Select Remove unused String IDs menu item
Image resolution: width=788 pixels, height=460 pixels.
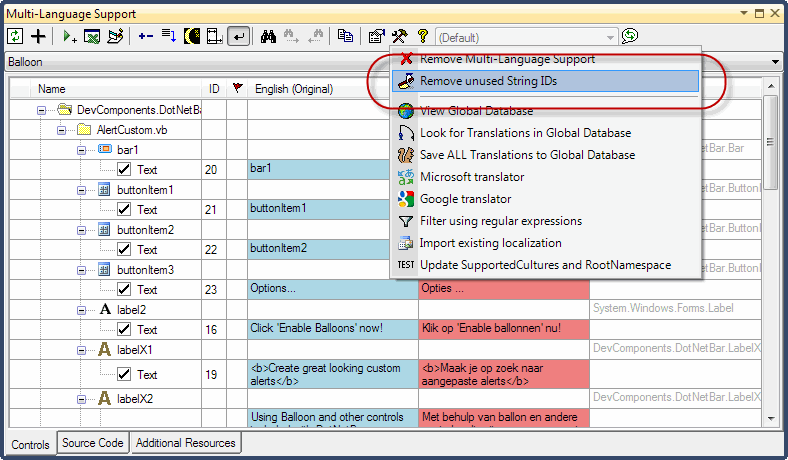[545, 81]
